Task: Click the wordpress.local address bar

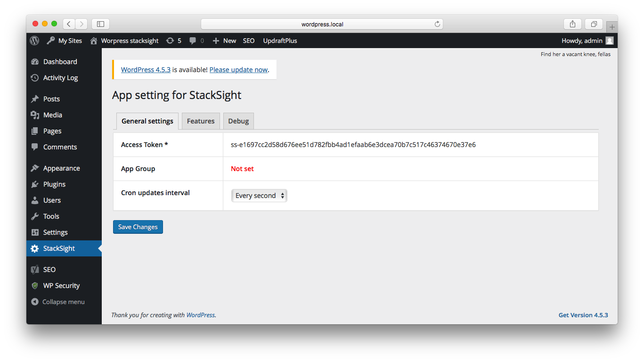Action: (x=322, y=24)
